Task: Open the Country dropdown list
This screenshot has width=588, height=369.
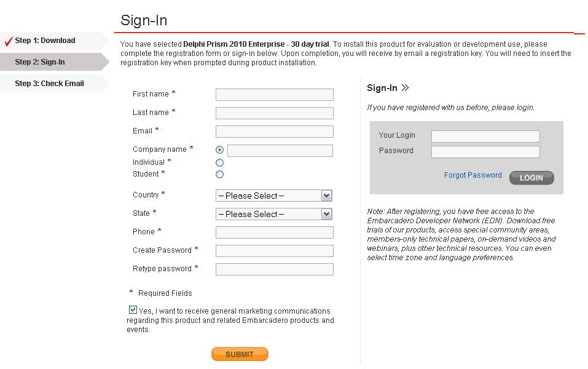Action: pyautogui.click(x=274, y=196)
